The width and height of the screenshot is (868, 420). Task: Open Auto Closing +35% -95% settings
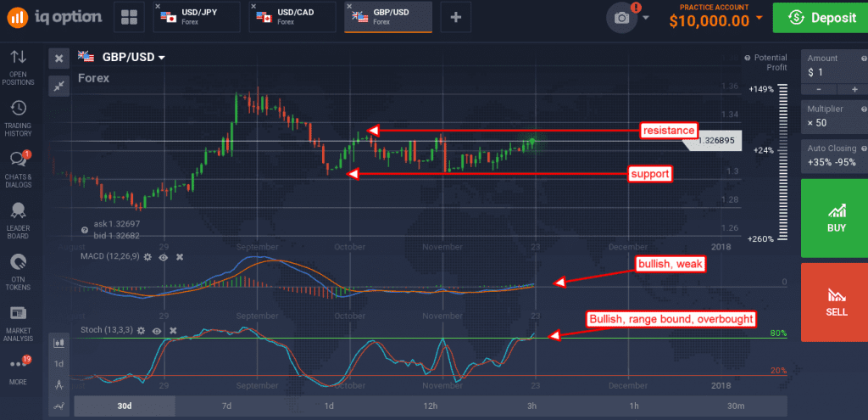pos(834,156)
